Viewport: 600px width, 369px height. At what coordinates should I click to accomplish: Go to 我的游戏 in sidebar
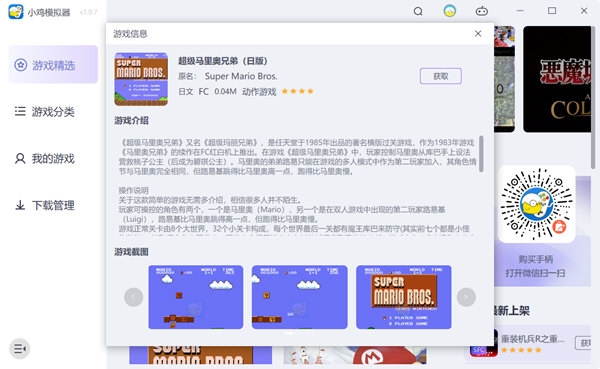(53, 158)
